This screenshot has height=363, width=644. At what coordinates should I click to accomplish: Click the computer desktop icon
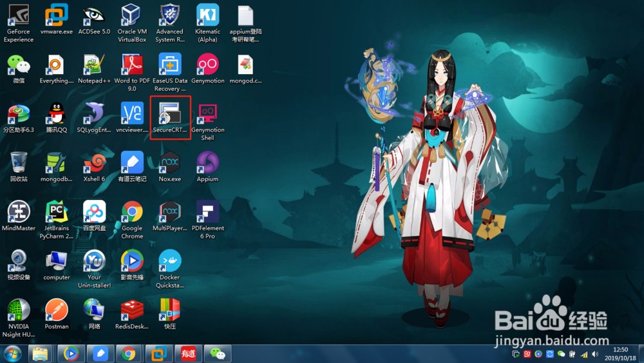56,265
